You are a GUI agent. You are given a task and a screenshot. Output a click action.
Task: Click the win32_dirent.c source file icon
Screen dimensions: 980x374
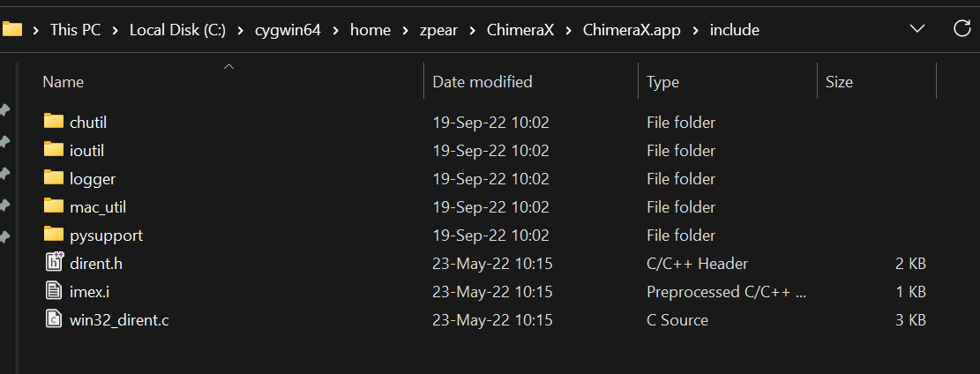point(55,319)
